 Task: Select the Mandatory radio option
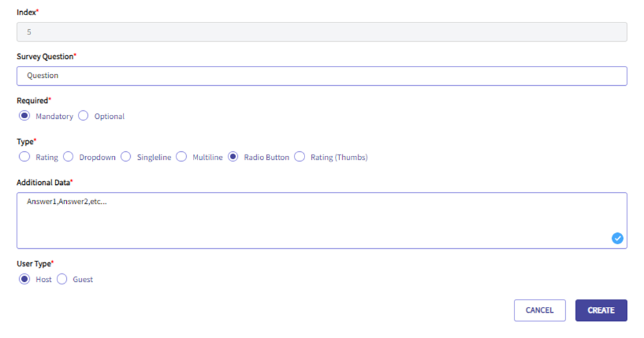click(x=24, y=116)
